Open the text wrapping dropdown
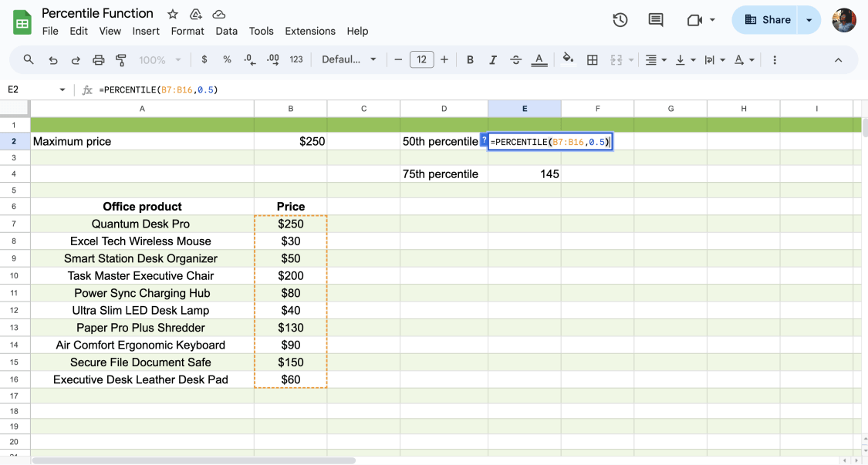The width and height of the screenshot is (868, 465). (x=714, y=59)
